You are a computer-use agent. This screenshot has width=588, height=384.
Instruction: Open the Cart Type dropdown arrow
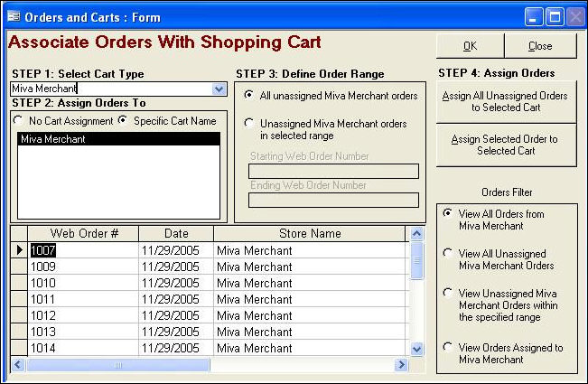[x=219, y=89]
